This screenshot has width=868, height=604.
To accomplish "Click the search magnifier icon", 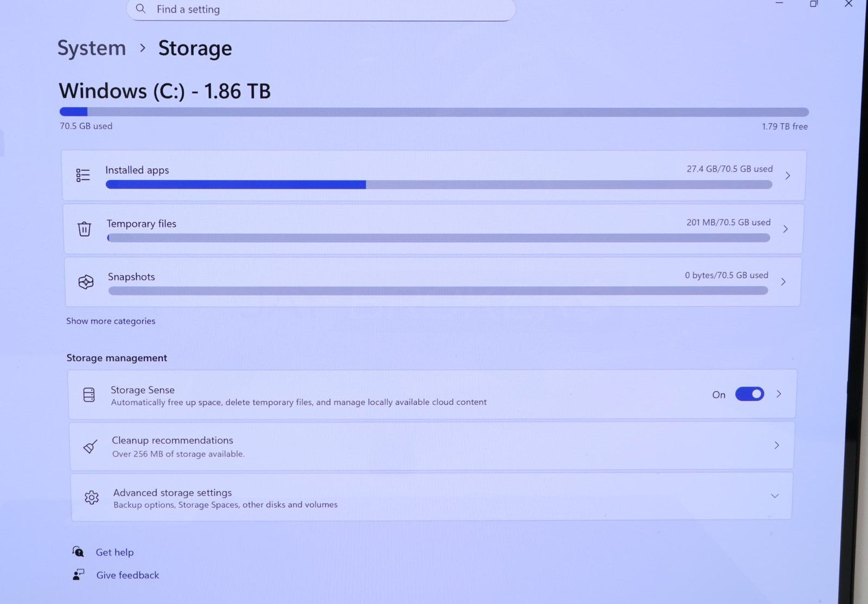I will coord(141,9).
